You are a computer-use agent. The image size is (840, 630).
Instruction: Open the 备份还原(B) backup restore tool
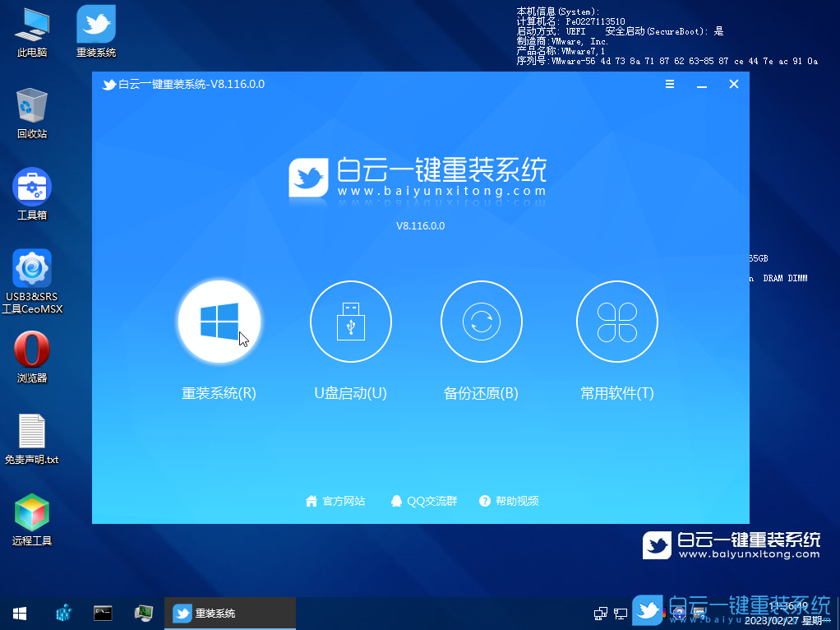click(x=482, y=322)
